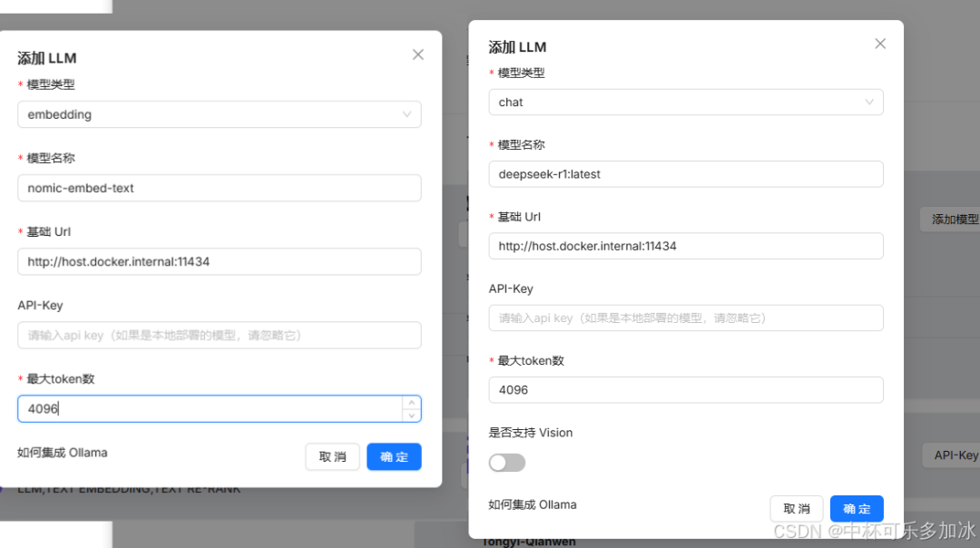Viewport: 980px width, 548px height.
Task: Toggle the 是否支持 Vision switch
Action: click(507, 463)
